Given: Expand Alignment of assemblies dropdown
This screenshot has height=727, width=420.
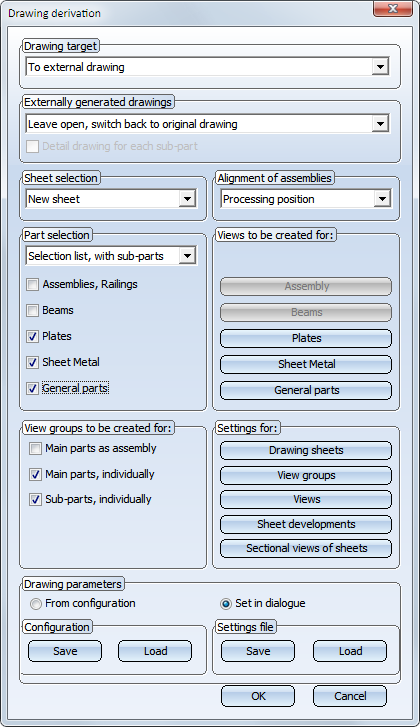Looking at the screenshot, I should [x=305, y=199].
